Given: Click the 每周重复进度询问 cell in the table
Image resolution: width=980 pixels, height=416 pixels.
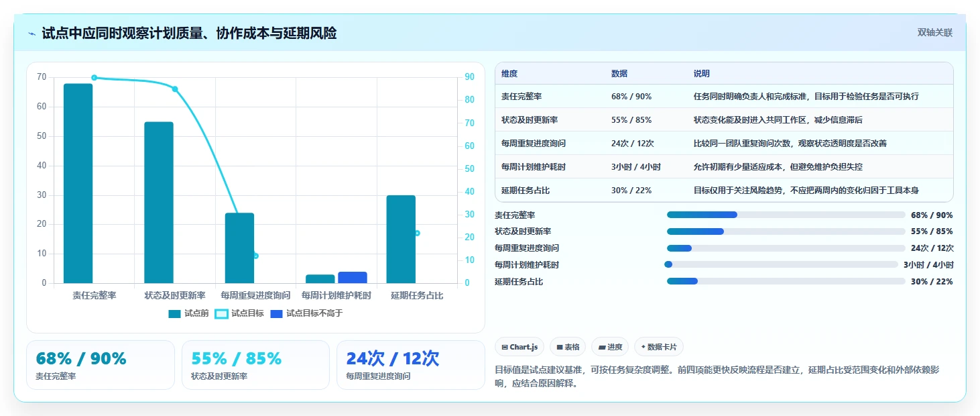Looking at the screenshot, I should coord(534,144).
